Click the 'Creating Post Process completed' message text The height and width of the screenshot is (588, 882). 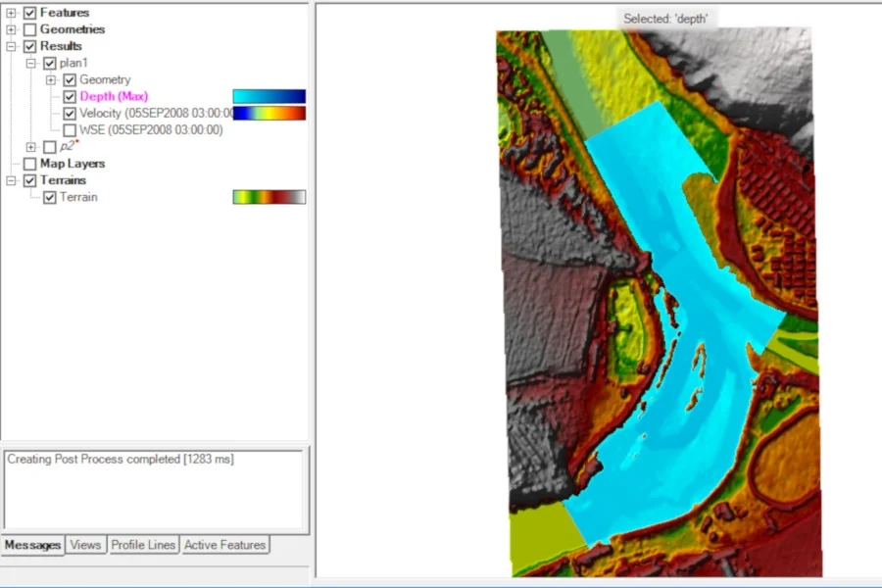pyautogui.click(x=121, y=460)
